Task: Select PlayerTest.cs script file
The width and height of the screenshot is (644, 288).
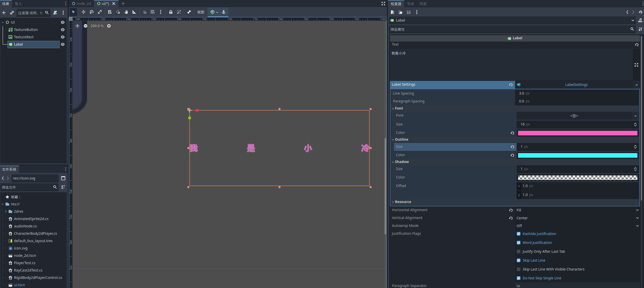Action: coord(25,263)
